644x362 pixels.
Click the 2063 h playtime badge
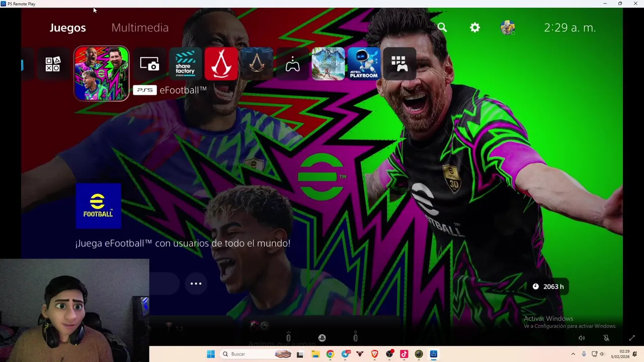pos(548,287)
